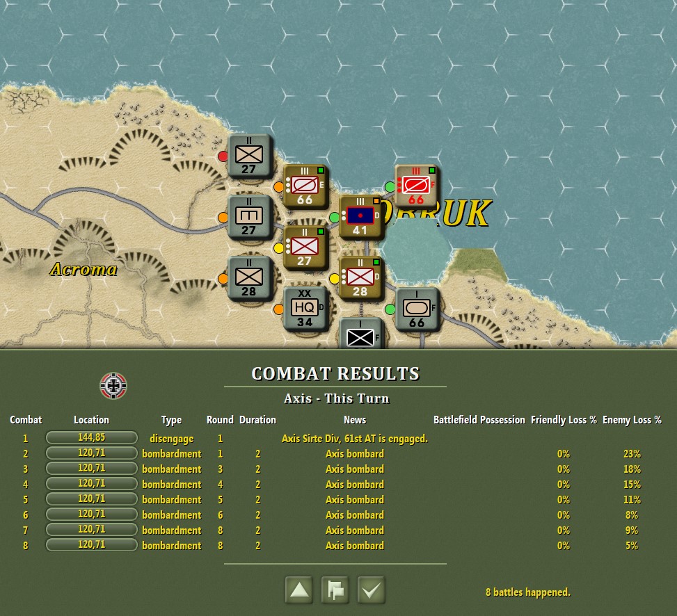Click the Axis iron cross emblem

pyautogui.click(x=113, y=386)
